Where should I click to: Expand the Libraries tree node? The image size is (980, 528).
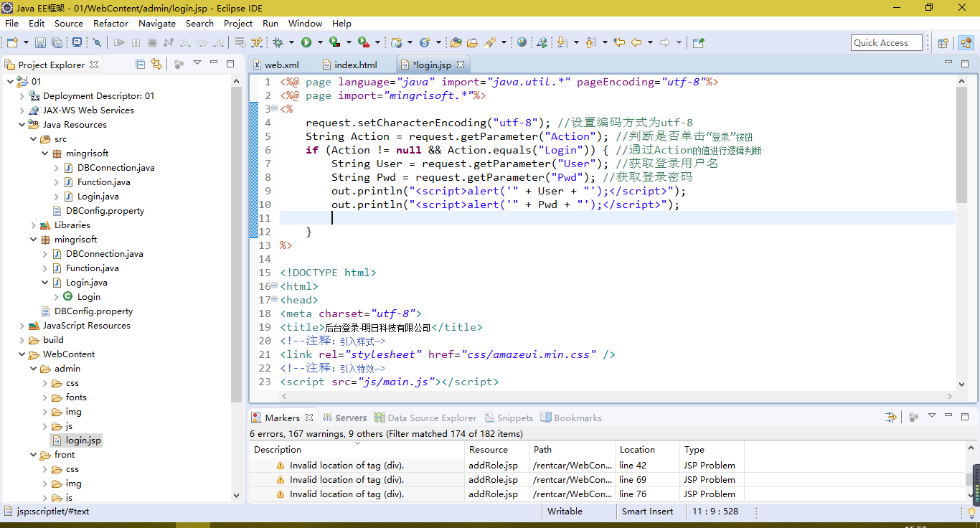click(33, 225)
